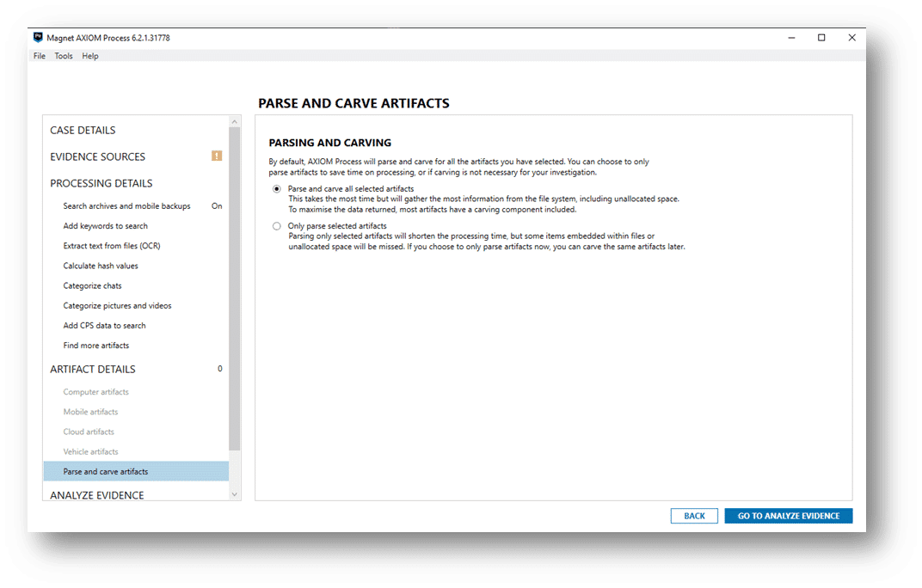Open Categorize pictures and videos

[117, 306]
